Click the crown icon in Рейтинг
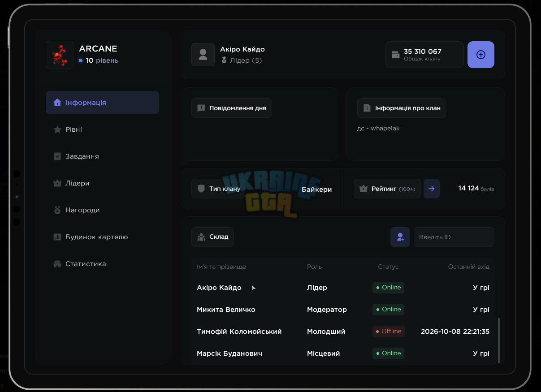 [364, 189]
